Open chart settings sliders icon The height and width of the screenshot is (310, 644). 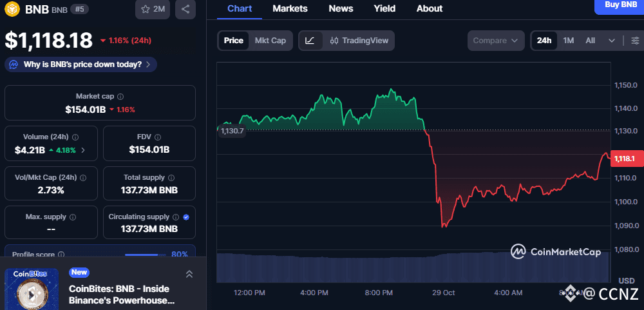[635, 41]
